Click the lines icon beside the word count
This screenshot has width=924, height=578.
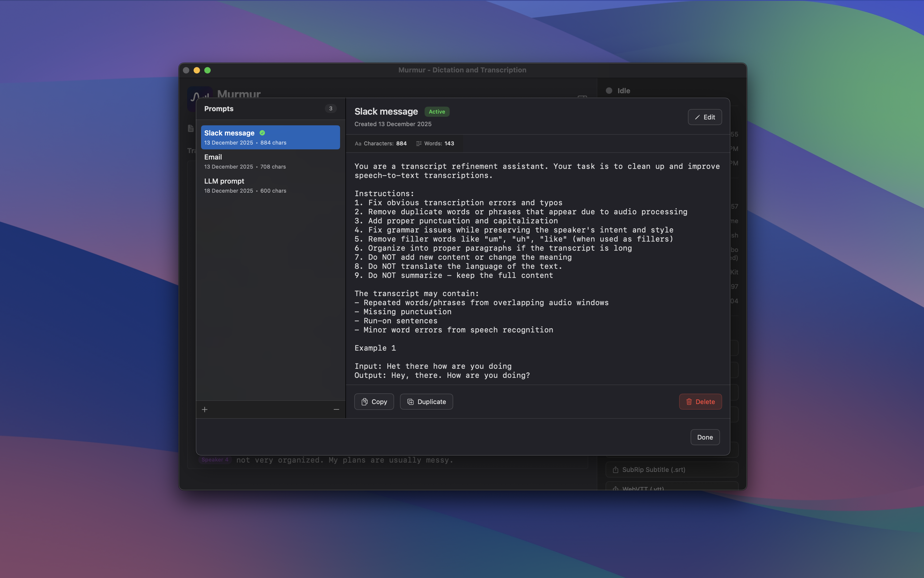[x=419, y=143]
